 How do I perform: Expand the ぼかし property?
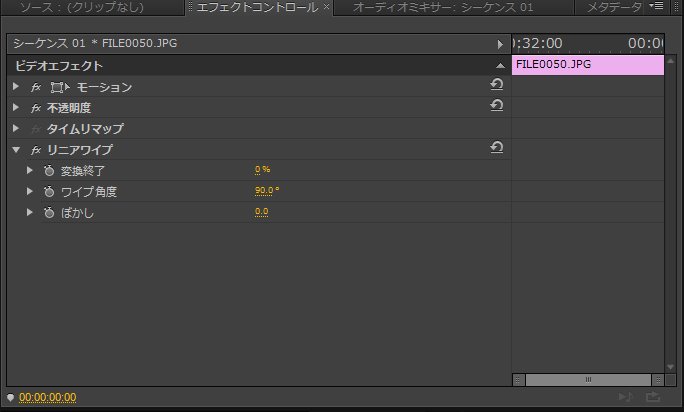30,212
